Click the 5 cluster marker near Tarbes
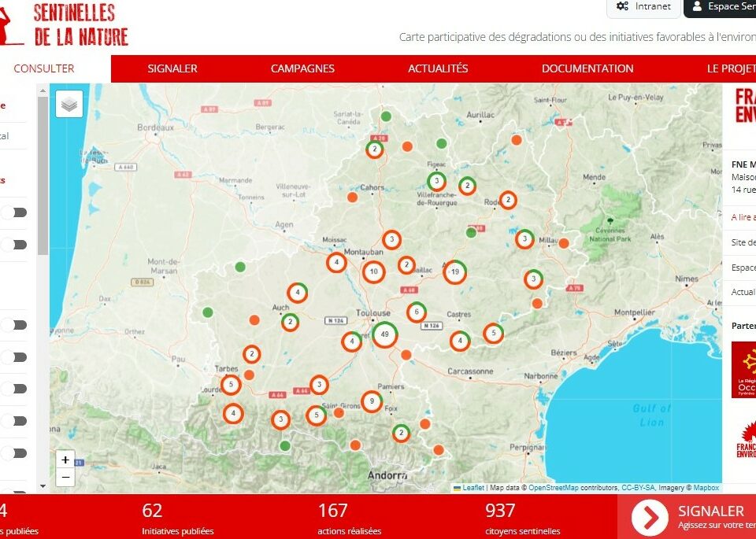756x539 pixels. (x=231, y=385)
